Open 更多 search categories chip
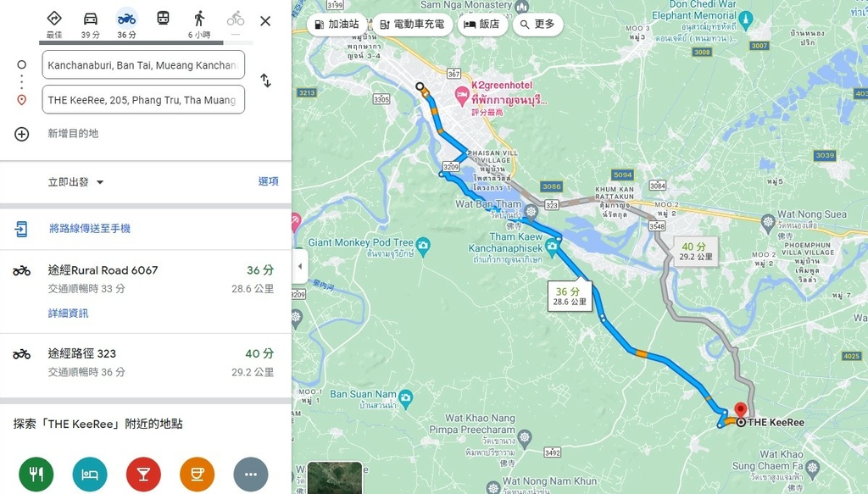Image resolution: width=868 pixels, height=494 pixels. click(x=537, y=25)
